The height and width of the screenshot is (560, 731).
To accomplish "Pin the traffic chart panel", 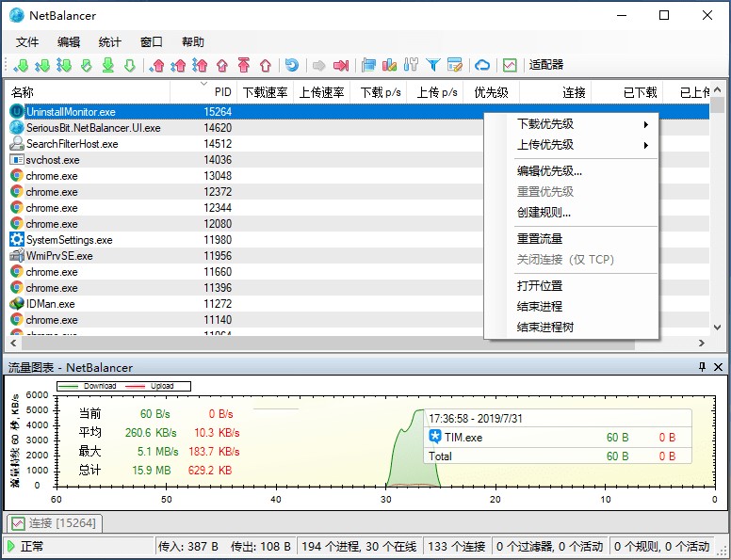I will [x=702, y=367].
